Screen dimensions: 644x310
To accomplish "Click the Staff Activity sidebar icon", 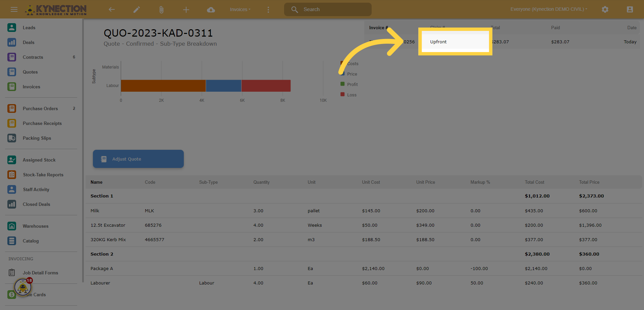I will point(12,189).
